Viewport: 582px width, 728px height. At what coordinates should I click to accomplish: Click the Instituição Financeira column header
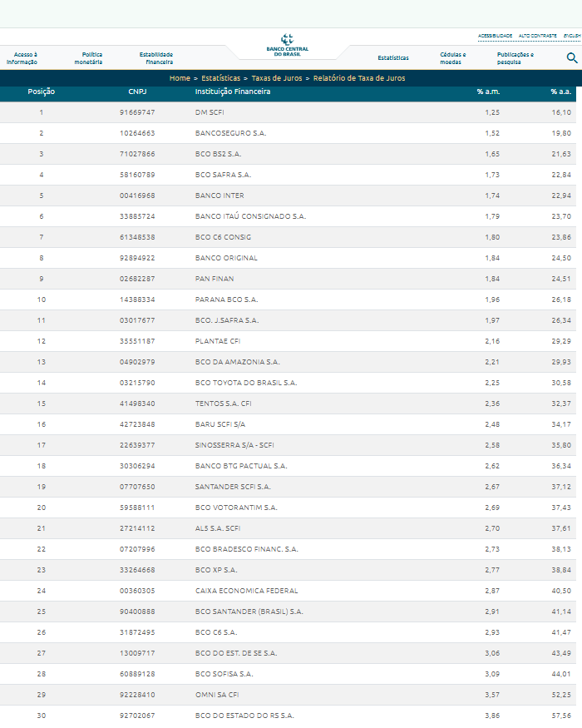pos(233,92)
